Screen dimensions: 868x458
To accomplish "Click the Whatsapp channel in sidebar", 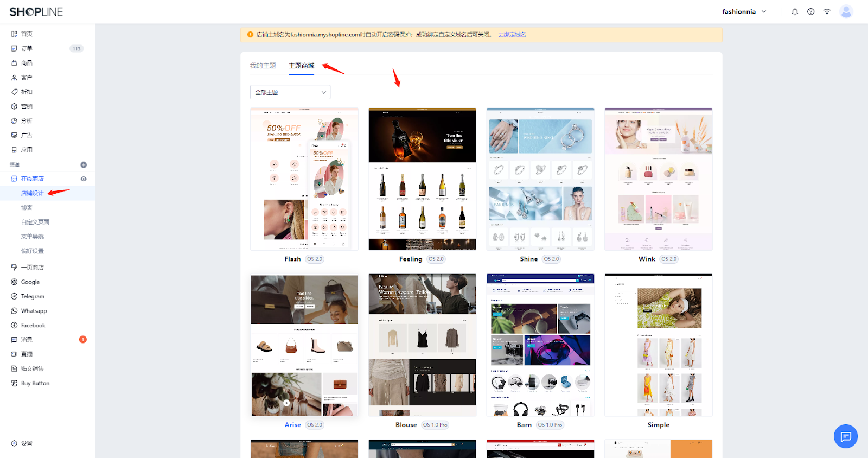I will coord(34,311).
